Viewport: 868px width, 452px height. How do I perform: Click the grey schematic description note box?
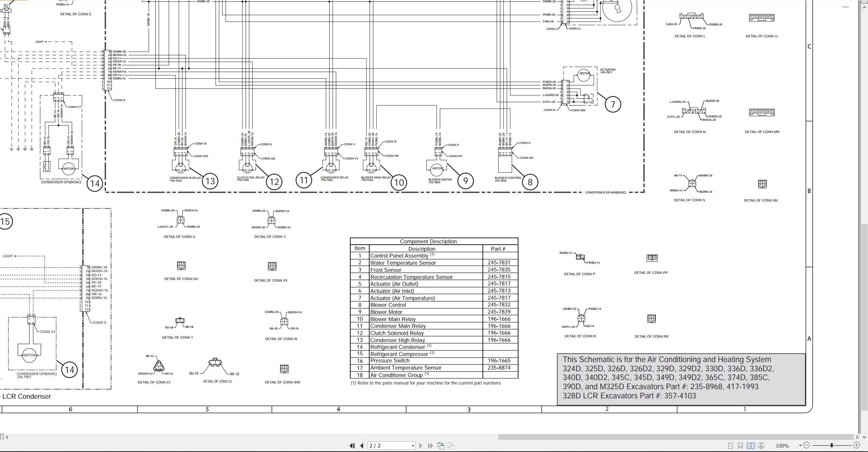681,379
